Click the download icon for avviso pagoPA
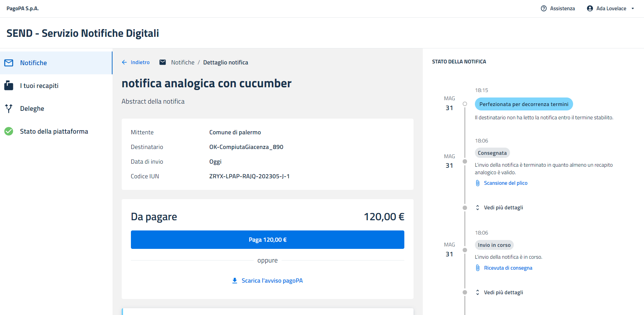The image size is (644, 315). (x=235, y=281)
